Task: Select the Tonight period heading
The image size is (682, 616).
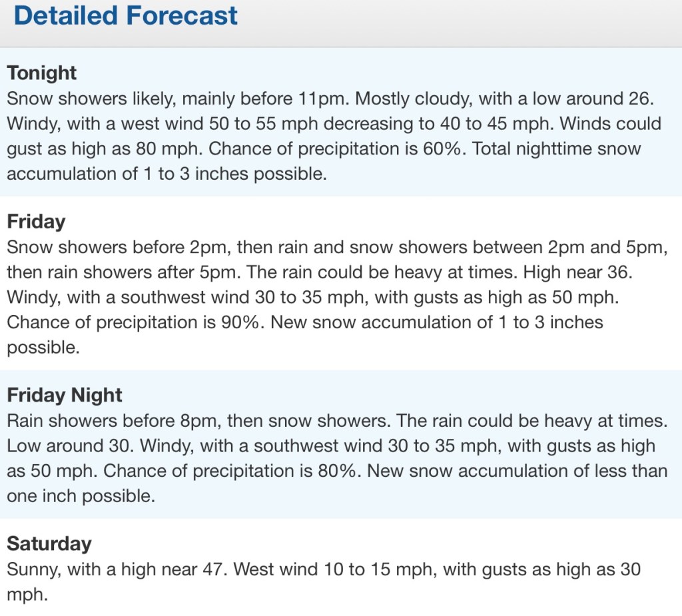Action: pos(42,73)
